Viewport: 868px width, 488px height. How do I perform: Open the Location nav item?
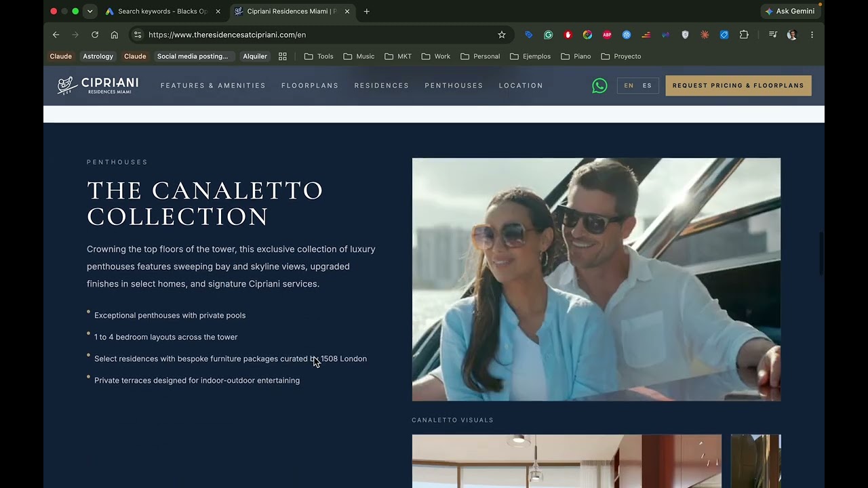521,85
